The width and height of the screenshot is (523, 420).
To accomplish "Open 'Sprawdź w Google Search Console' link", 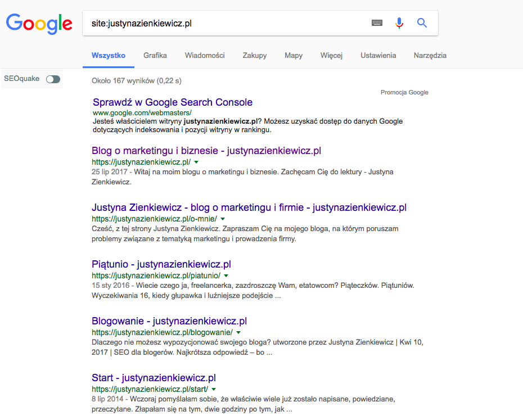I will (x=173, y=102).
